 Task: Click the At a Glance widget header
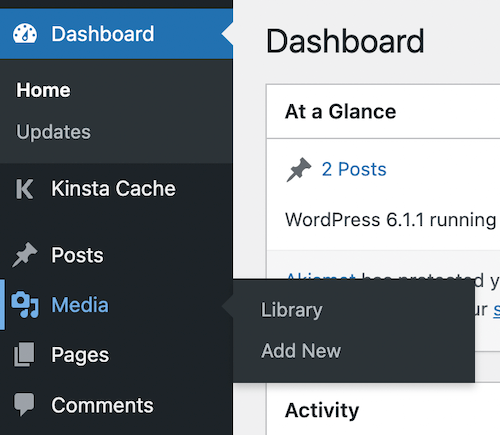tap(383, 111)
